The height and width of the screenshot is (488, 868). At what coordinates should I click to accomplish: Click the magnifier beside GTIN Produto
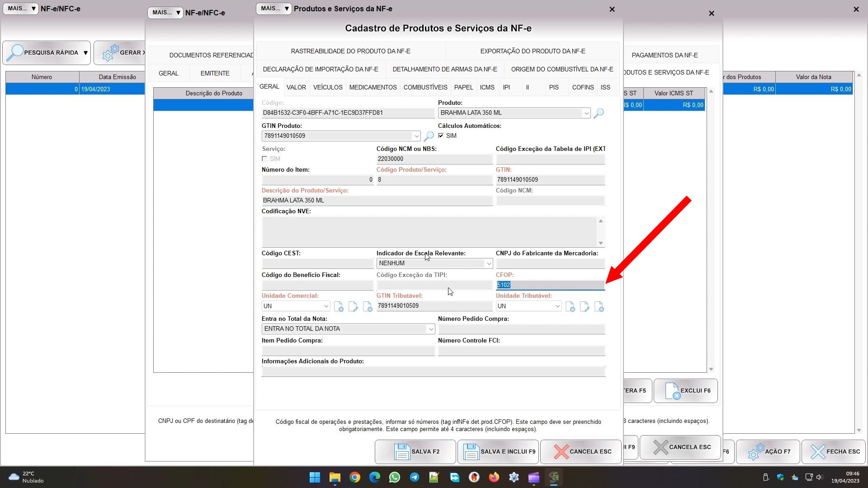point(429,136)
